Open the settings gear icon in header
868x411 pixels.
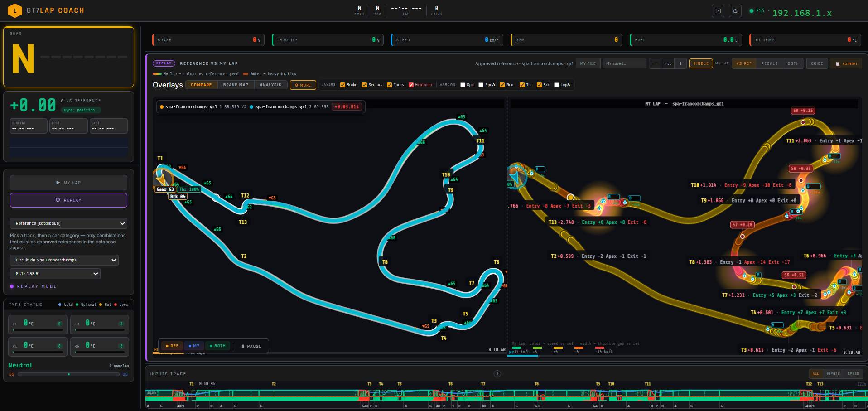pos(735,11)
